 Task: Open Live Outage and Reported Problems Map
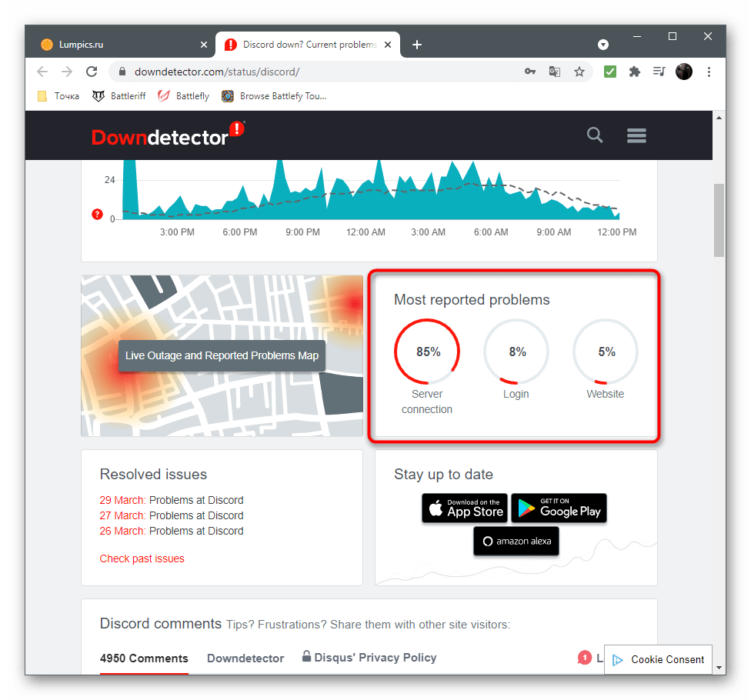tap(222, 355)
